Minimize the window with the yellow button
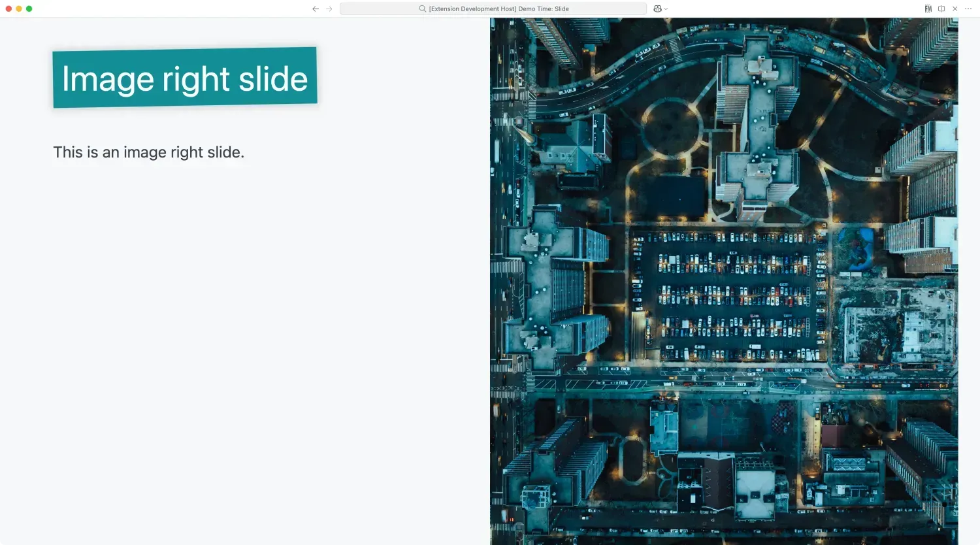Image resolution: width=980 pixels, height=545 pixels. coord(19,8)
